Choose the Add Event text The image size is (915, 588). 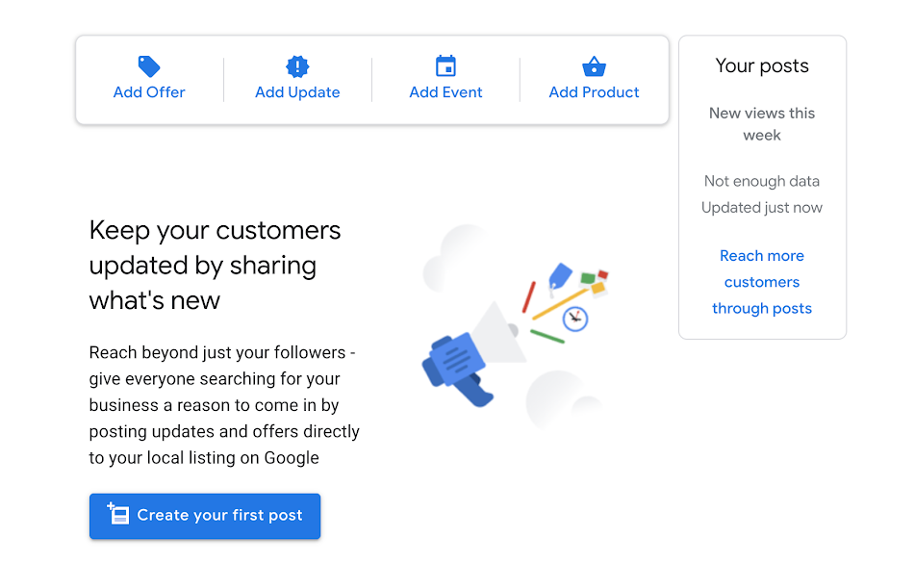(x=445, y=92)
